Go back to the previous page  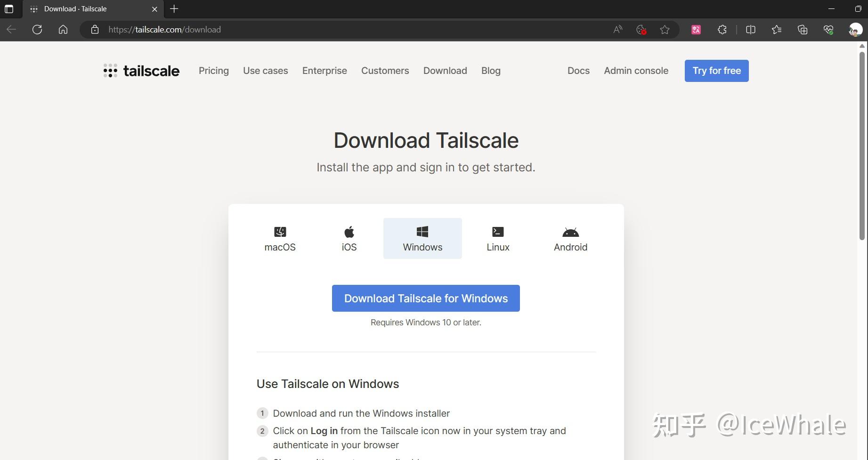tap(11, 30)
